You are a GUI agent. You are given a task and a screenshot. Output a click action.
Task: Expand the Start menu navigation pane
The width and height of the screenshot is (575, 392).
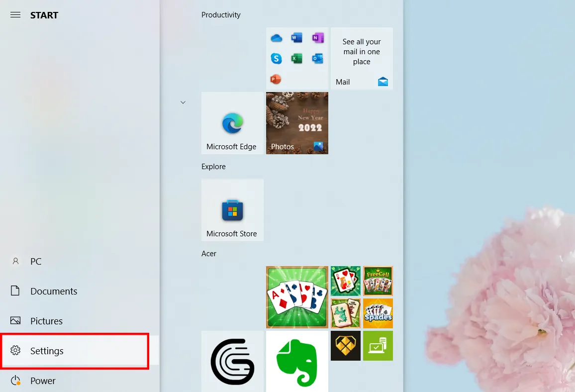tap(15, 14)
